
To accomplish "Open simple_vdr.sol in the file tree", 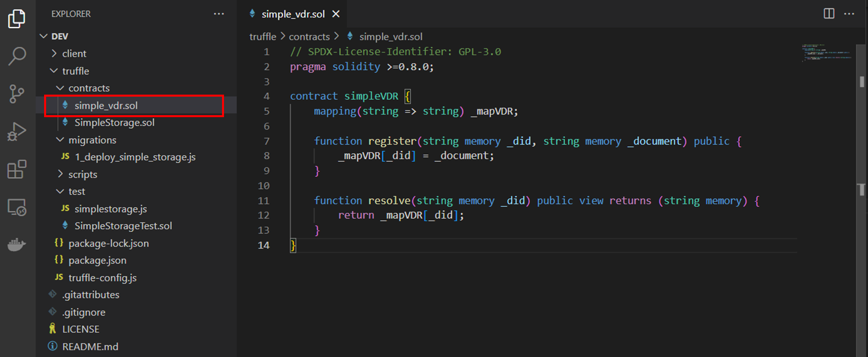I will [136, 105].
